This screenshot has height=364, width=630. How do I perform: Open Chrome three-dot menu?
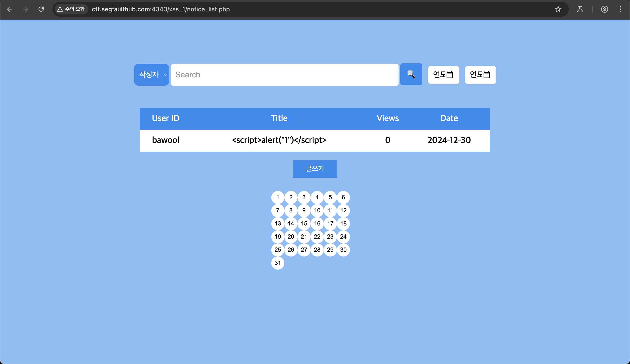pyautogui.click(x=620, y=9)
